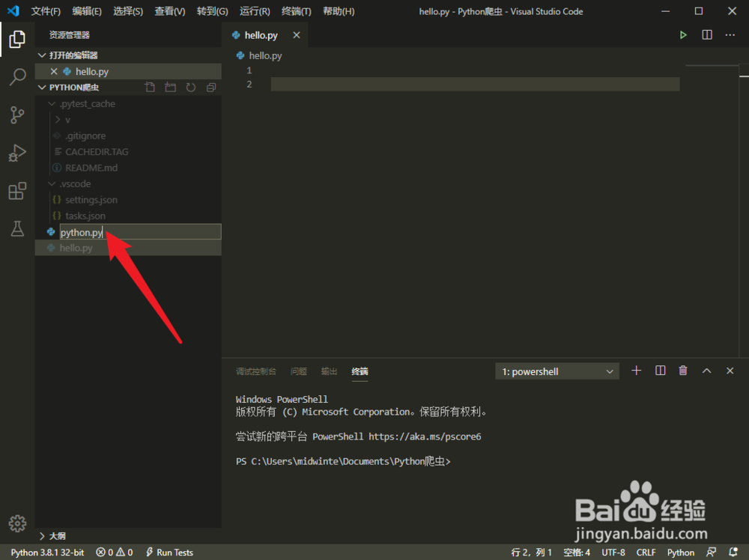Split the terminal panel
This screenshot has width=749, height=560.
(660, 371)
